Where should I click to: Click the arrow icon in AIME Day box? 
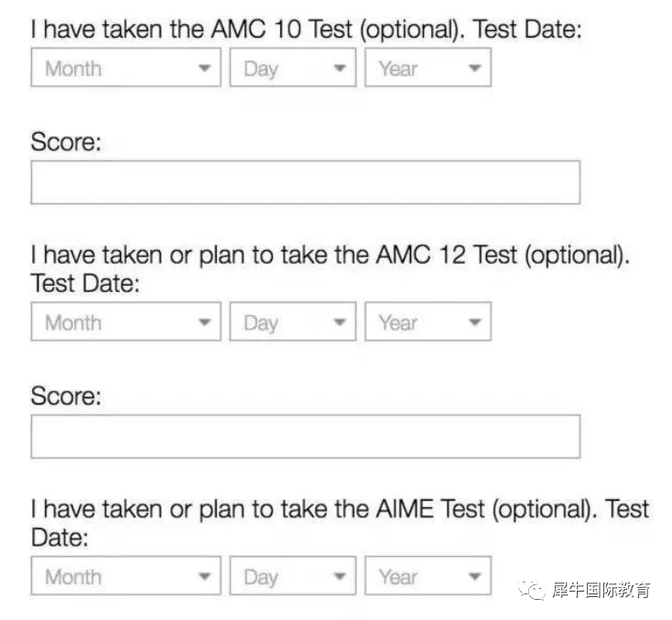(x=340, y=576)
